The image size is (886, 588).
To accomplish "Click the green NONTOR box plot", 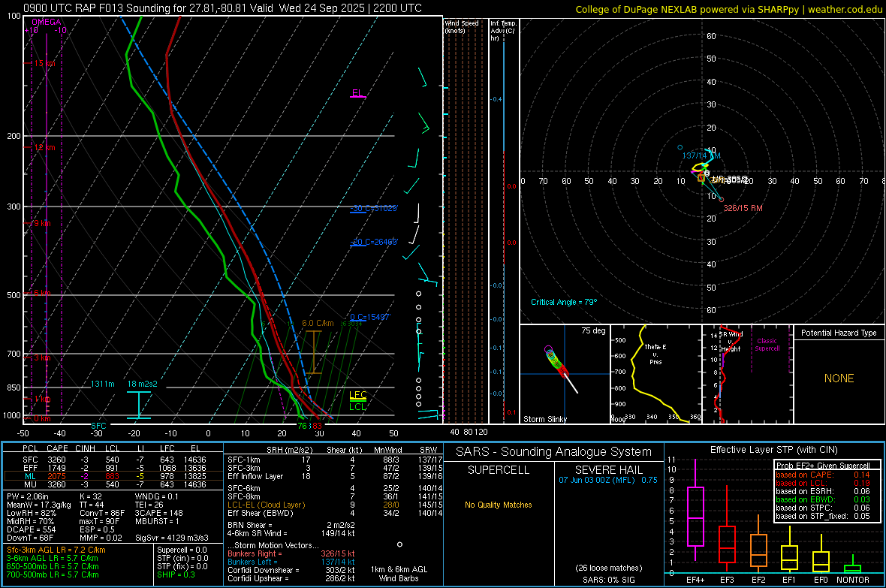I will point(853,565).
